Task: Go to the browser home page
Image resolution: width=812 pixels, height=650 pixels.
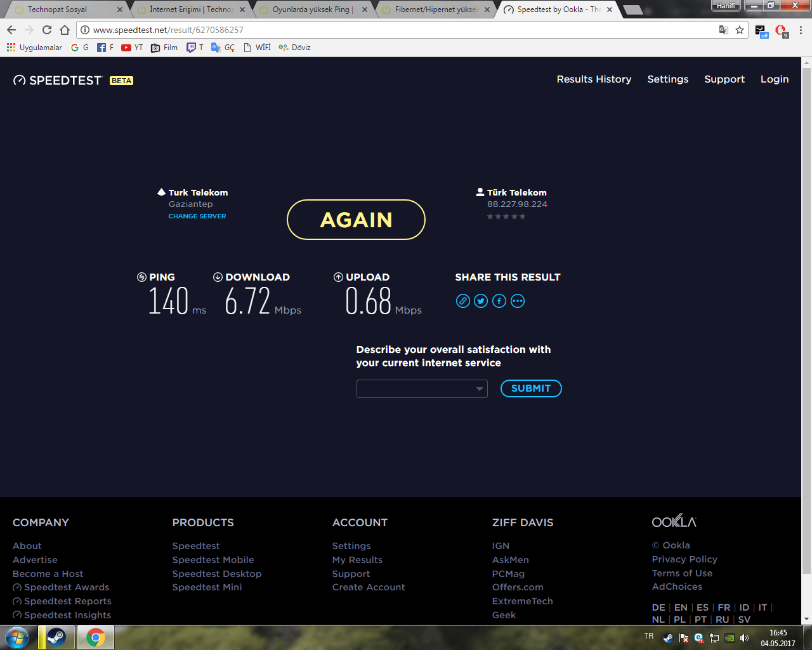Action: pos(65,30)
